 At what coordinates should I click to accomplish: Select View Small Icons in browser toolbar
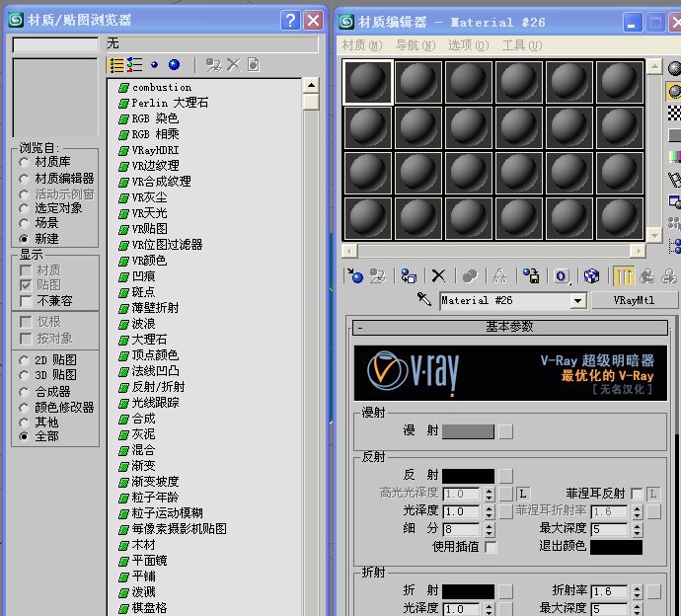point(154,65)
